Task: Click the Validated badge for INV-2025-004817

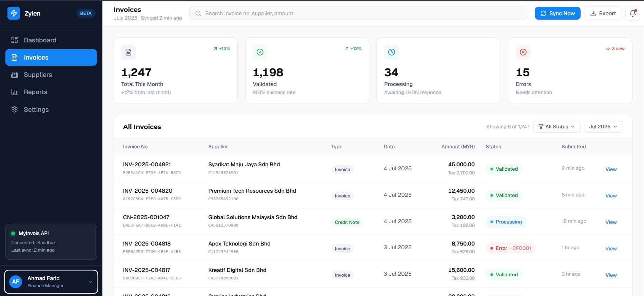Action: tap(504, 275)
